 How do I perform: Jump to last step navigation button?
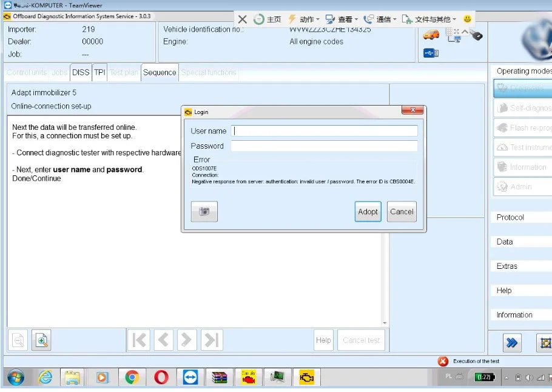tap(212, 340)
